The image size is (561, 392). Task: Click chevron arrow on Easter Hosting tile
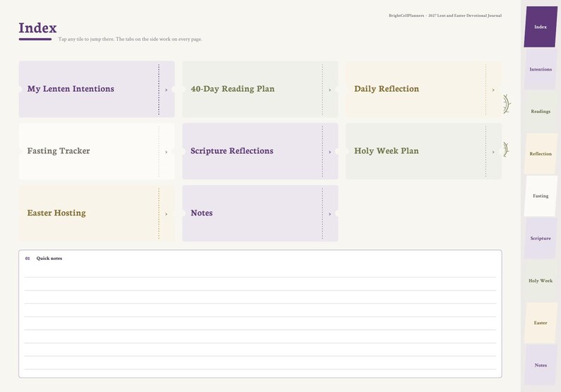[166, 214]
